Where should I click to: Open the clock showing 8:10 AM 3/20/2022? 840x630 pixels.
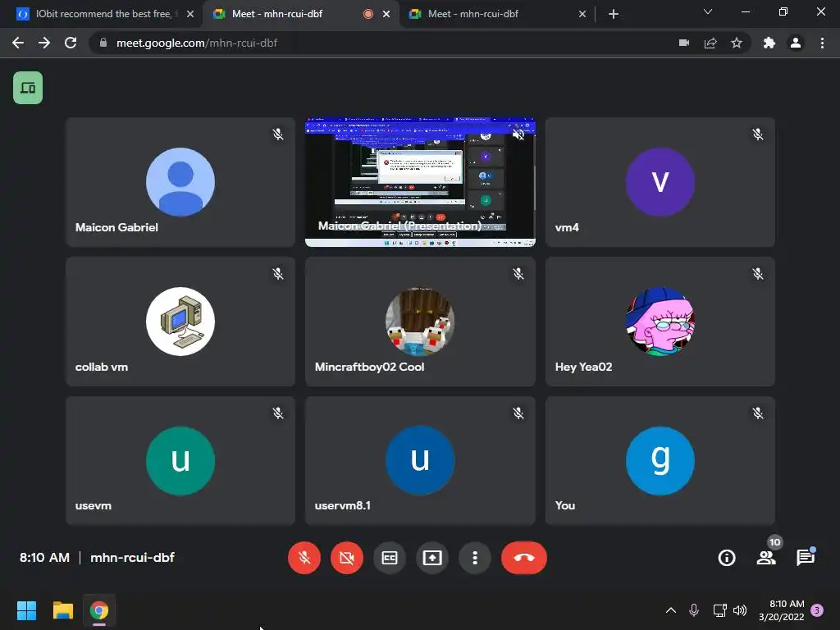[x=782, y=610]
